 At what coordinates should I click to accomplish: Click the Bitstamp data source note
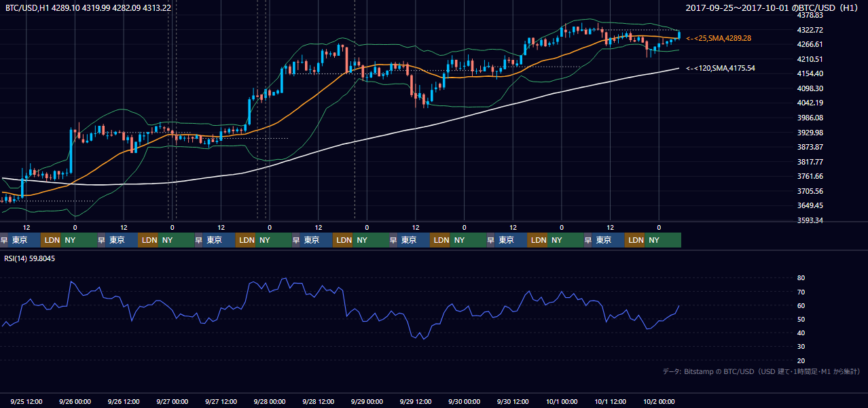click(761, 371)
